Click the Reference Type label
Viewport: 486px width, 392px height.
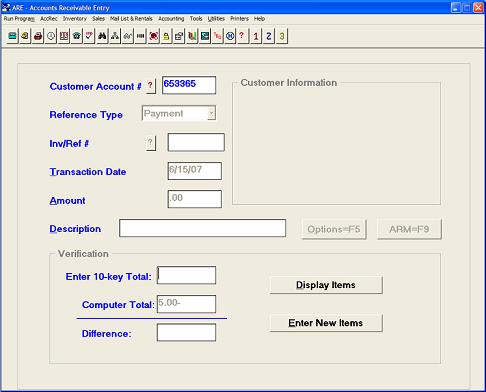pos(86,115)
